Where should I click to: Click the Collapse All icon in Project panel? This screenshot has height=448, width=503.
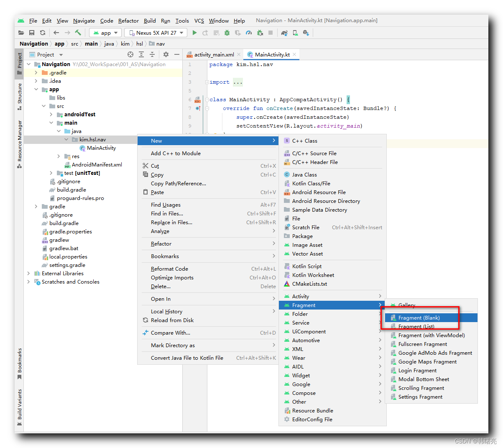(152, 54)
